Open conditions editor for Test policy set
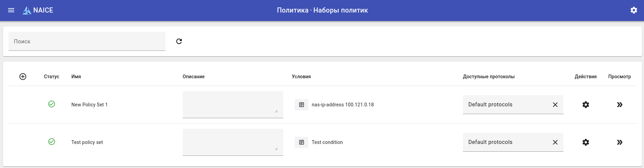The image size is (644, 168). point(301,142)
